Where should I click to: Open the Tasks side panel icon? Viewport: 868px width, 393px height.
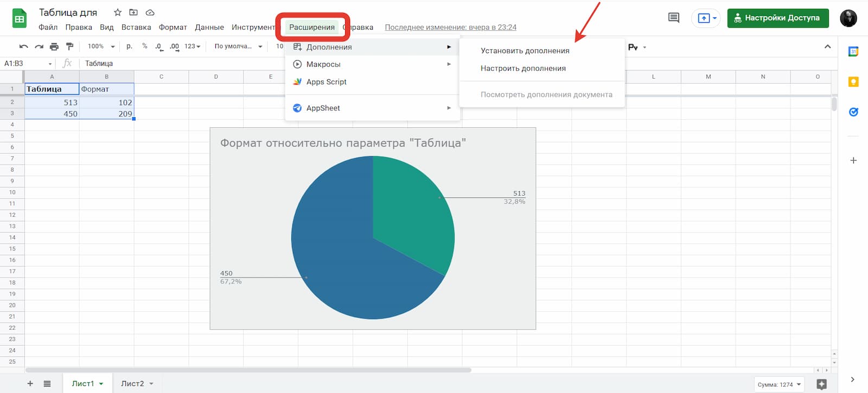pyautogui.click(x=853, y=112)
